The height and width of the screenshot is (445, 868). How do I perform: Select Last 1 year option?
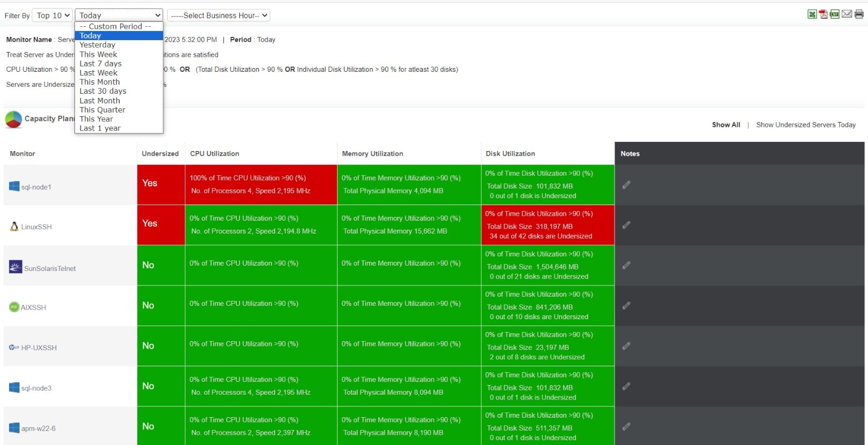point(119,128)
